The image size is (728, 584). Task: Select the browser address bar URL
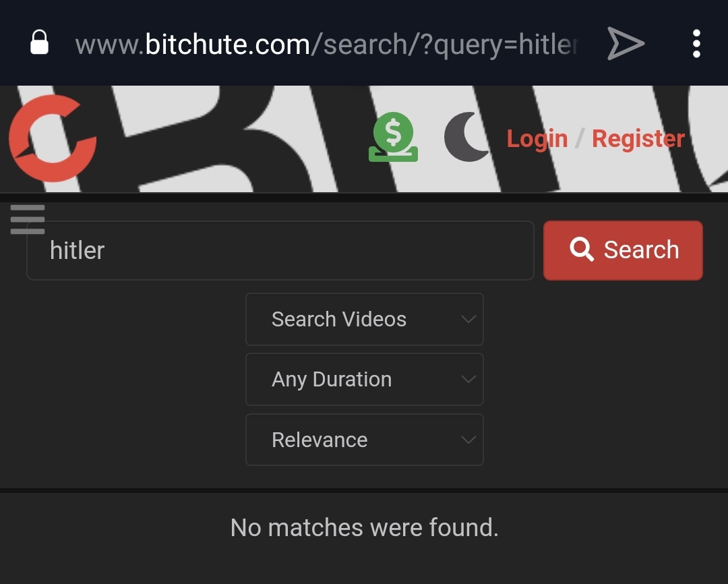point(326,44)
